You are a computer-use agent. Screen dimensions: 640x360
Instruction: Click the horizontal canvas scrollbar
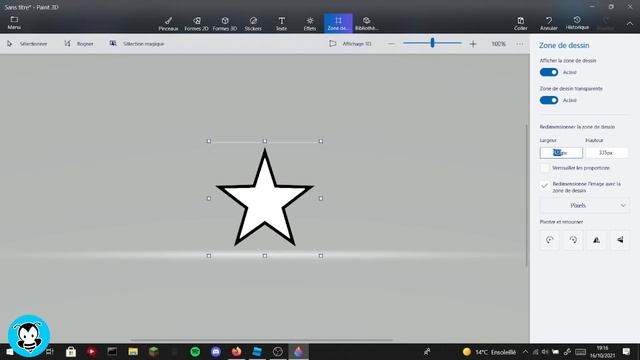click(261, 340)
